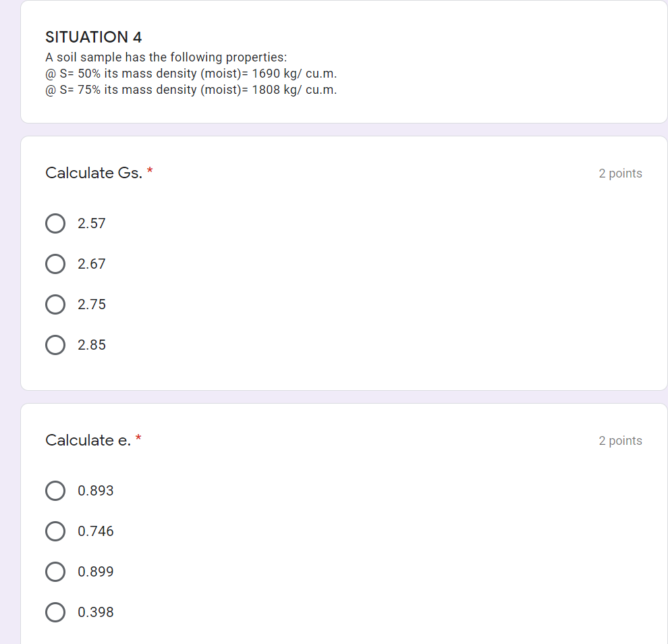Click the S= 75% mass density line
Screen dimensions: 668x644
click(191, 90)
